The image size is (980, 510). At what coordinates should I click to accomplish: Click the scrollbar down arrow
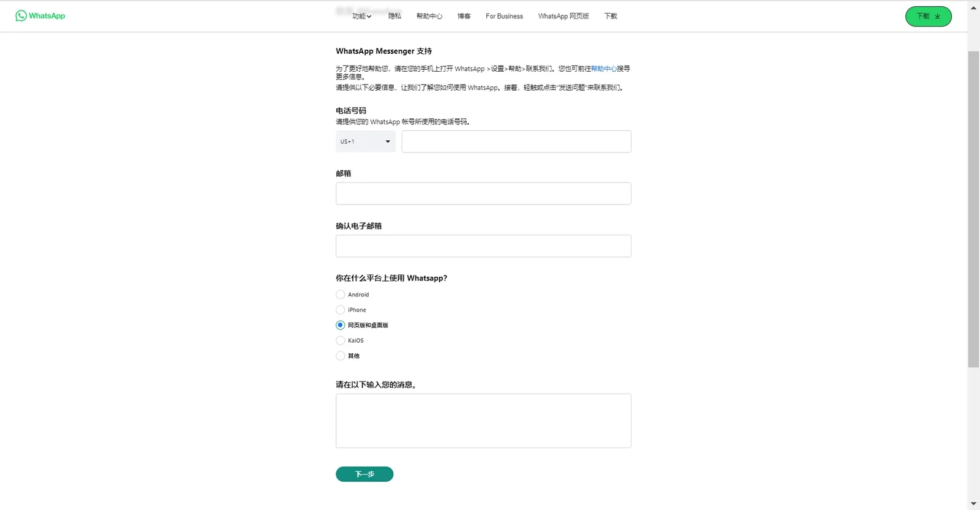[x=973, y=504]
